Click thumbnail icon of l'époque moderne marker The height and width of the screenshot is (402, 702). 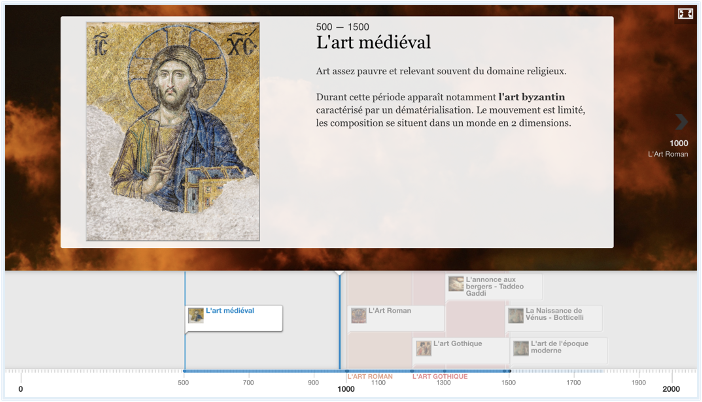(x=520, y=348)
